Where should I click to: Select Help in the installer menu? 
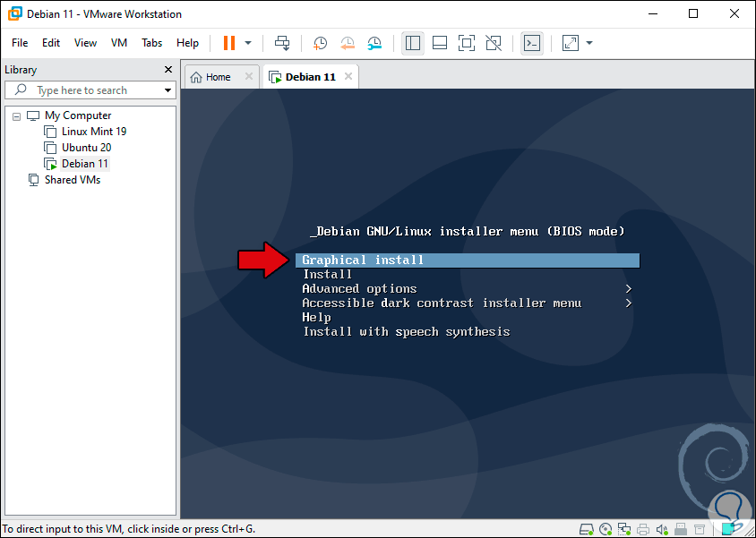[316, 318]
